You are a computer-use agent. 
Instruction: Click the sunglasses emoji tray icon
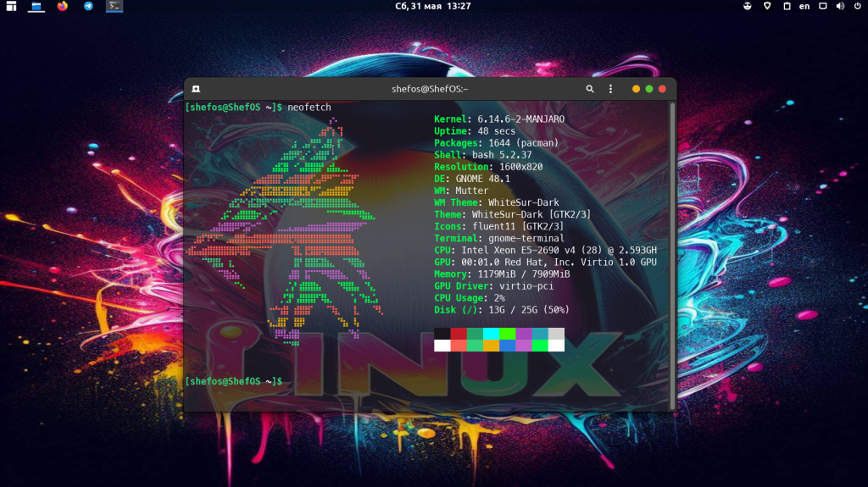748,6
